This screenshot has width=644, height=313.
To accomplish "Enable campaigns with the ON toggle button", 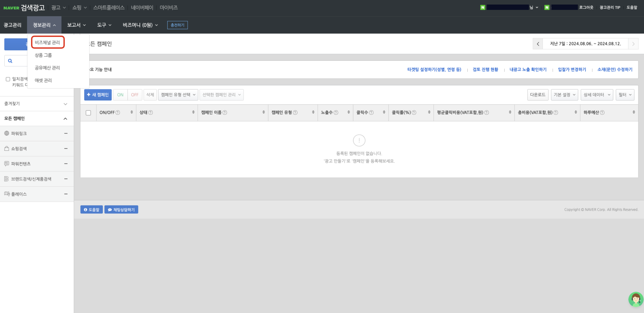I will coord(120,94).
